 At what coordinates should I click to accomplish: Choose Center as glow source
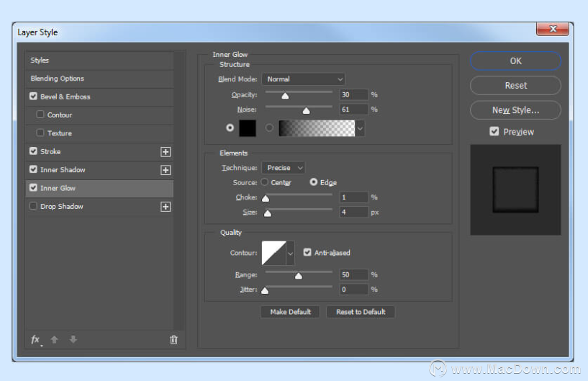click(x=265, y=182)
